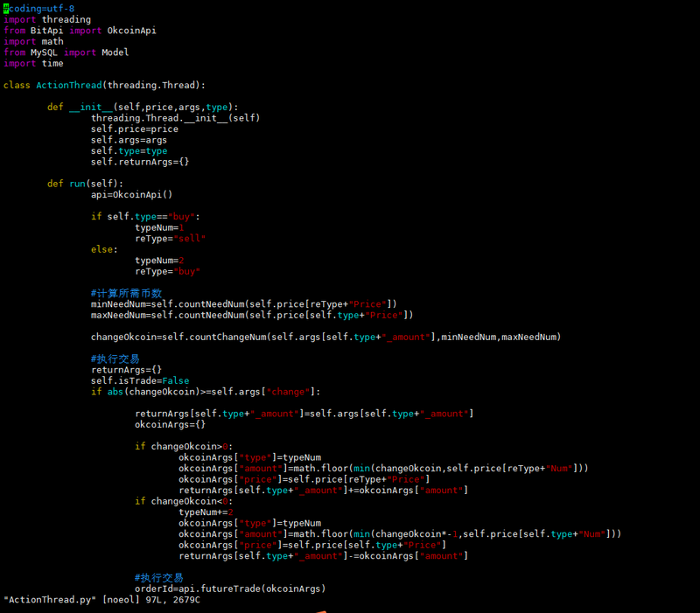Image resolution: width=700 pixels, height=613 pixels.
Task: Click the 'import time' line
Action: tap(33, 63)
